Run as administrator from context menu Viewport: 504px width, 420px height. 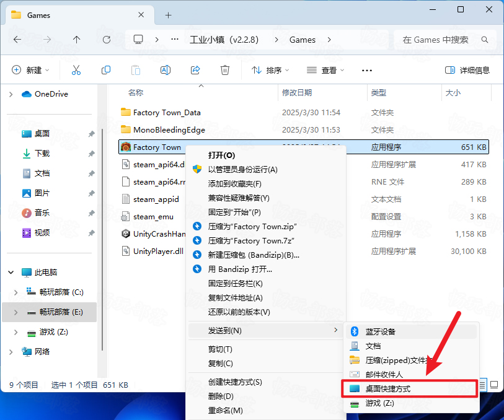(267, 170)
